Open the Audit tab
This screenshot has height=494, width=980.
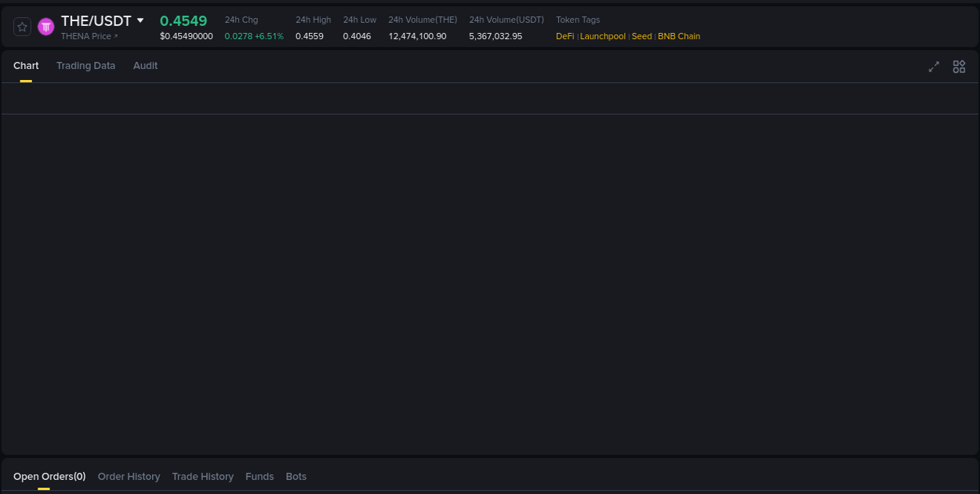(x=145, y=66)
